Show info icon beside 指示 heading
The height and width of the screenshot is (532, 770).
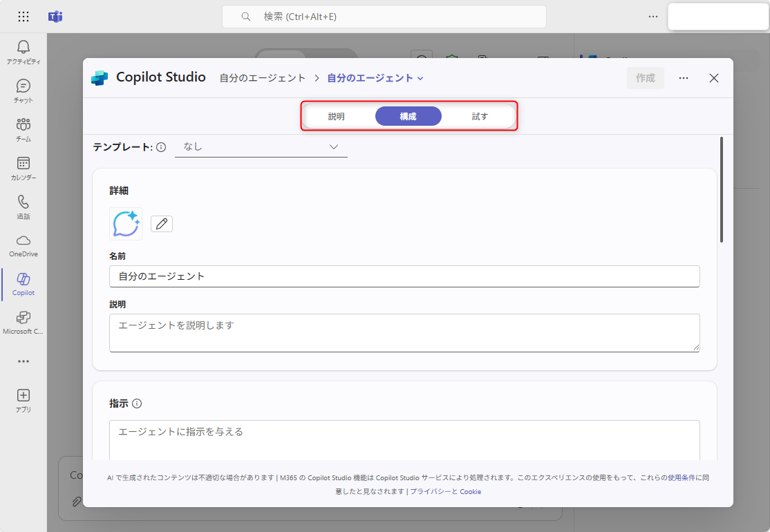coord(137,403)
